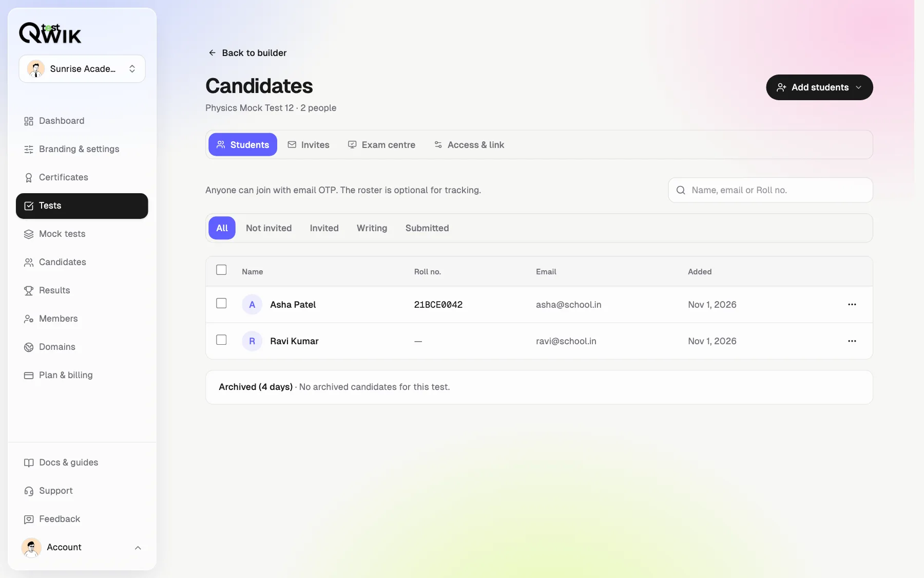Open the Certificates page
924x578 pixels.
pos(82,177)
